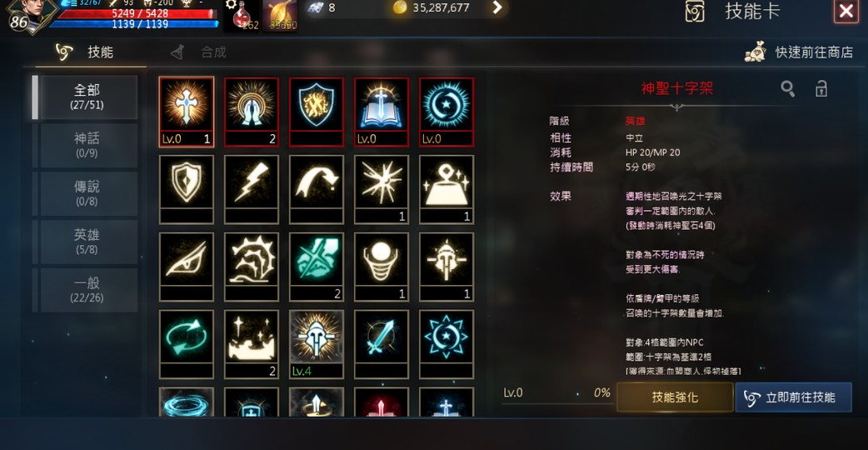Click 立即前往技能 button
Image resolution: width=868 pixels, height=450 pixels.
pyautogui.click(x=793, y=397)
